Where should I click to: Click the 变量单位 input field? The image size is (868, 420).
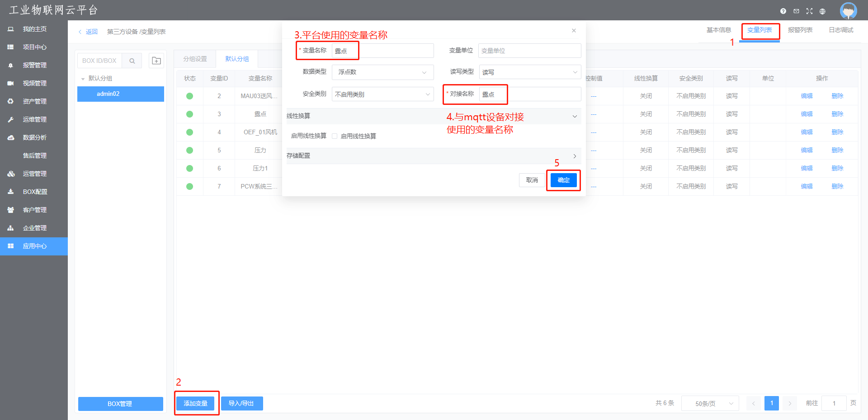point(529,51)
